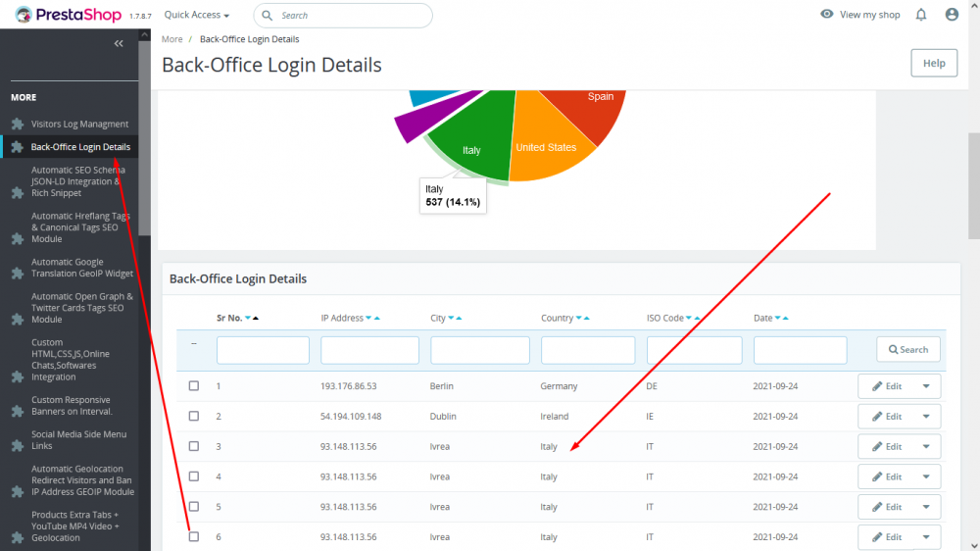
Task: Check the box for row 5
Action: tap(194, 507)
